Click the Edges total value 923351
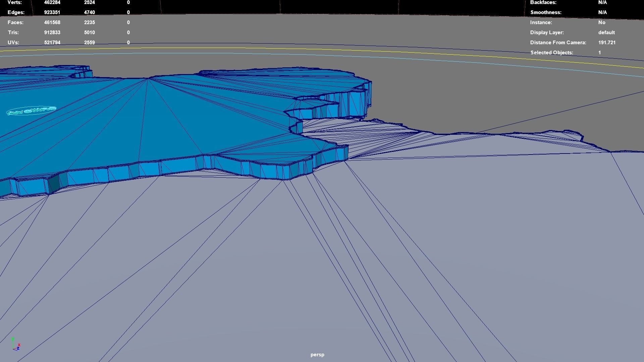Screen dimensions: 644x362 (x=52, y=12)
